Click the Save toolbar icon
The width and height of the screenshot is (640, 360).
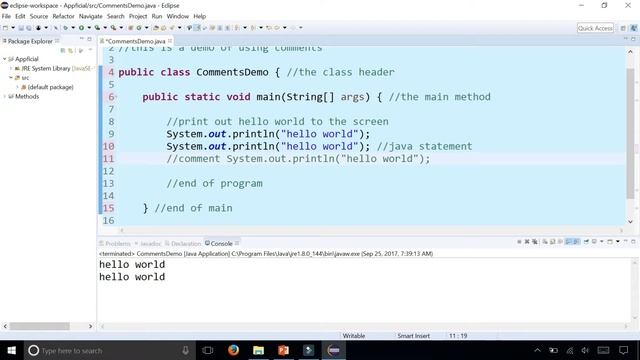21,28
